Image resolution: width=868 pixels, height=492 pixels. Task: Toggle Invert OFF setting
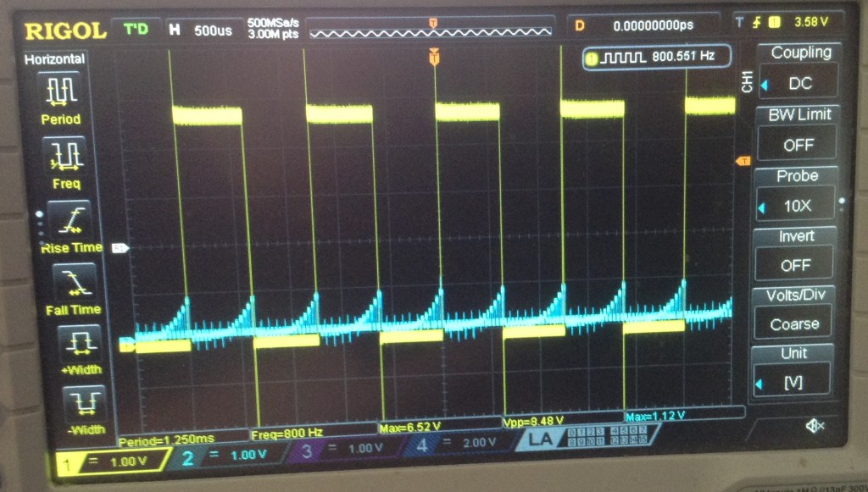796,264
